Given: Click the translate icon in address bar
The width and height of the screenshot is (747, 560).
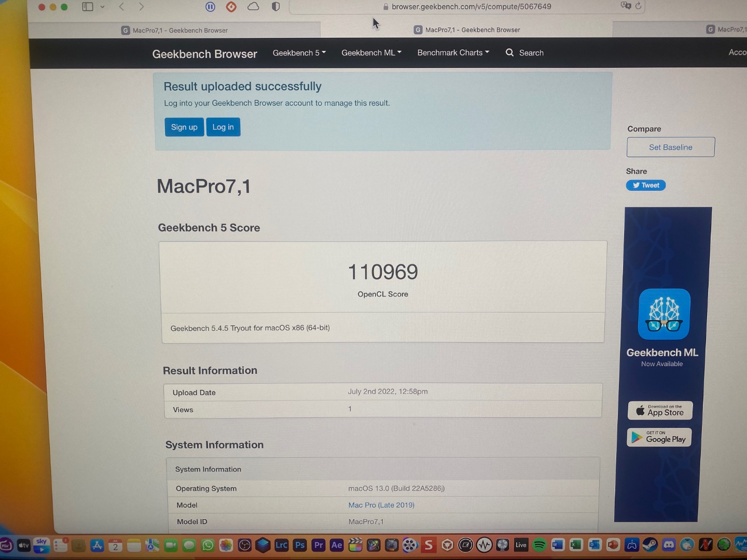Looking at the screenshot, I should (x=626, y=6).
